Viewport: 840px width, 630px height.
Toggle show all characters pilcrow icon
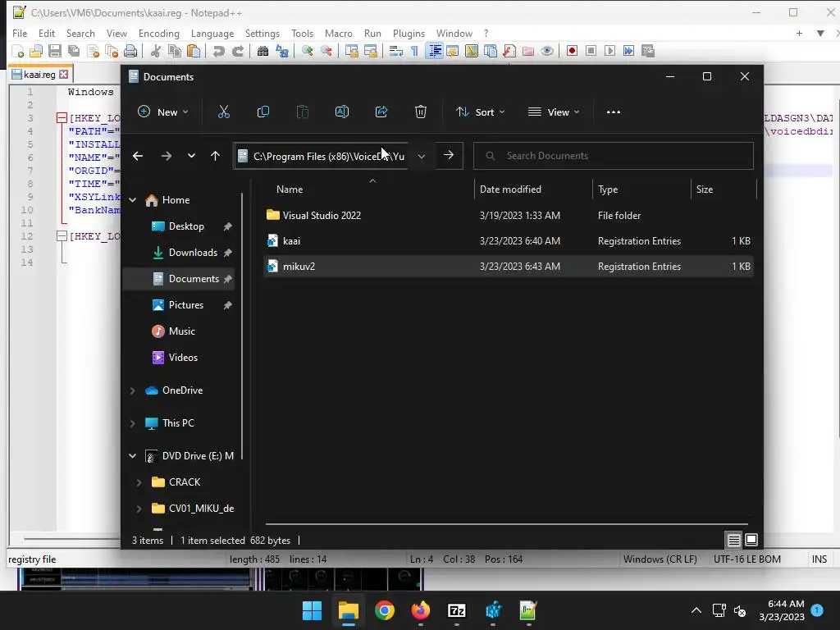(x=414, y=51)
